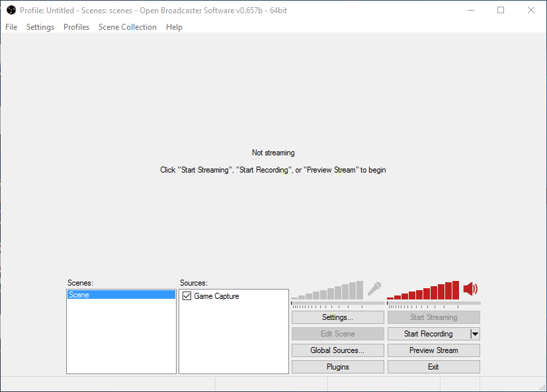Open the Global Sources... dialog
The width and height of the screenshot is (547, 392).
pos(337,350)
